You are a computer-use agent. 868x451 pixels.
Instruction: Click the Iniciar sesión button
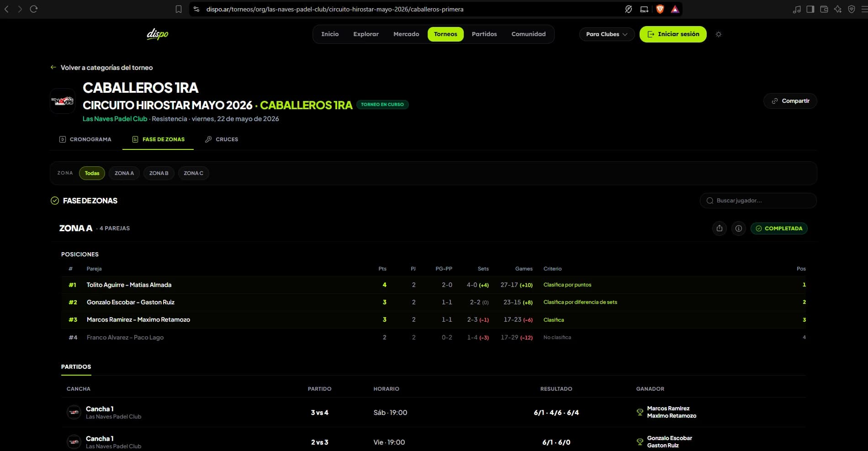[673, 34]
